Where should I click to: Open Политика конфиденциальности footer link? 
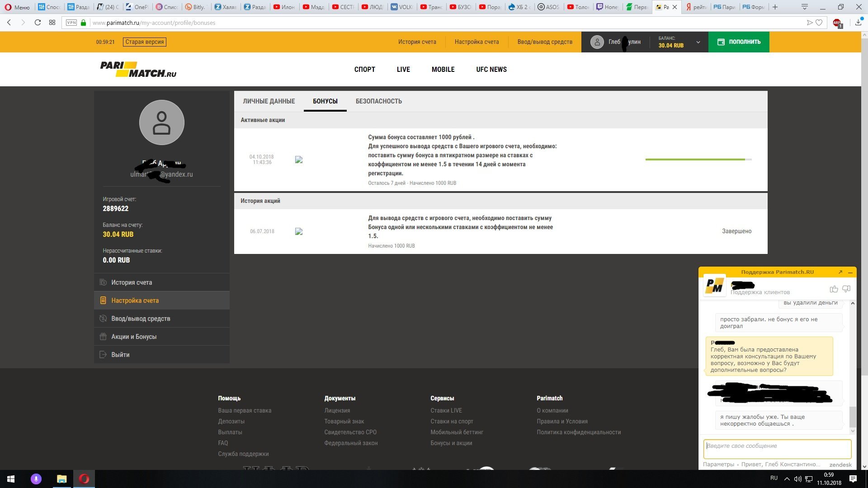point(579,432)
